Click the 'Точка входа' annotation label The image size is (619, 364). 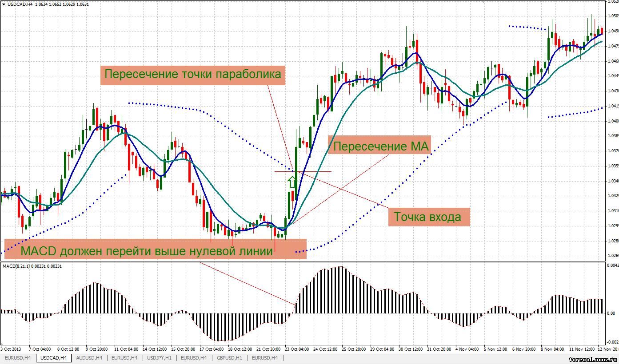point(427,217)
